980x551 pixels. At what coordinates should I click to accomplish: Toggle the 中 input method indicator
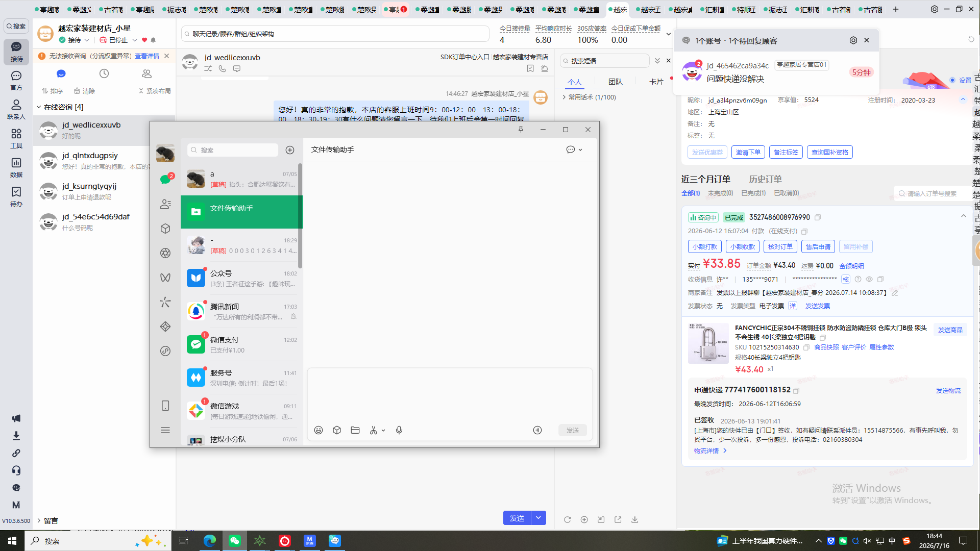(x=892, y=541)
